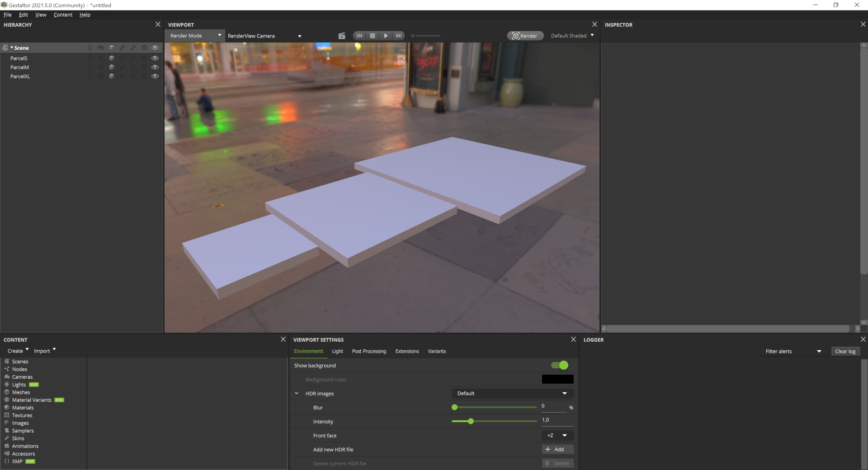The image size is (868, 470).
Task: Click the Clear log button
Action: tap(845, 351)
